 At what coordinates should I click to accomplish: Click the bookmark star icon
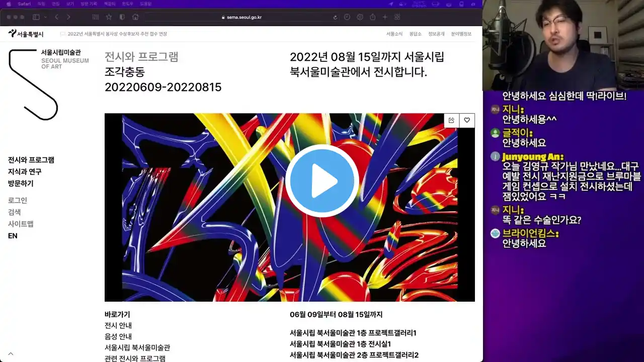[x=109, y=17]
